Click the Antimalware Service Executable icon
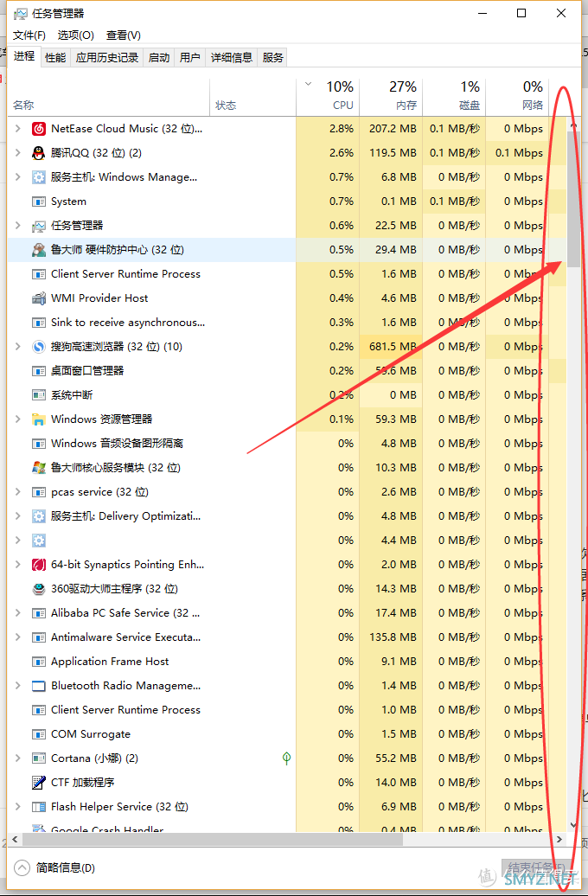 click(38, 637)
